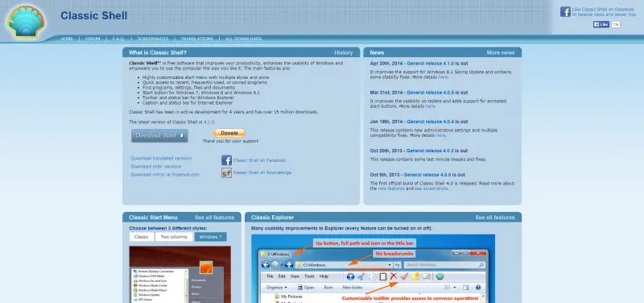Click the red X Delete icon
Viewport: 644px width, 303px height.
click(394, 276)
